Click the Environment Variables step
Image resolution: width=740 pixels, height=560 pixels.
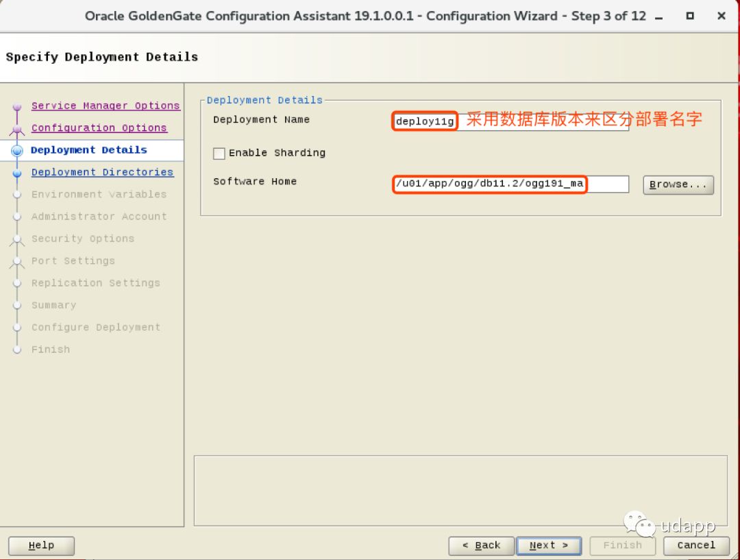pos(99,195)
